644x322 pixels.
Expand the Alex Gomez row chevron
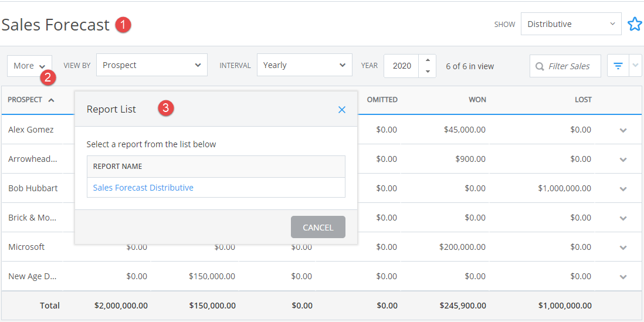tap(623, 130)
